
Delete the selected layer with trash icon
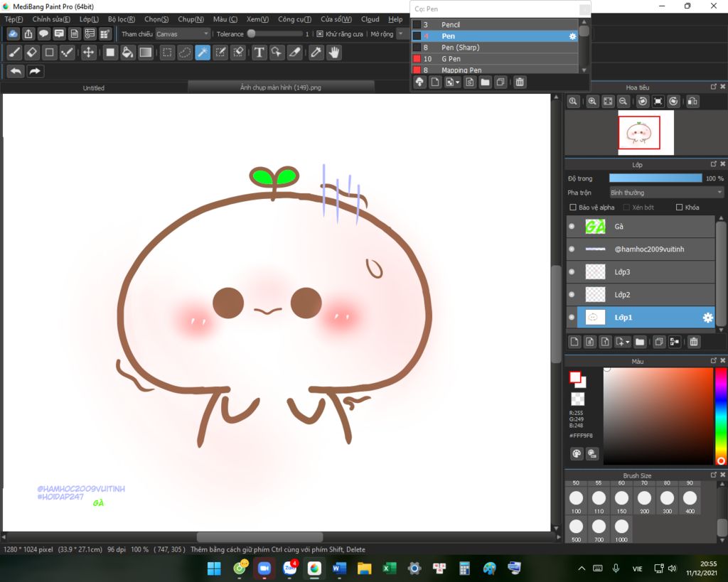pos(694,342)
